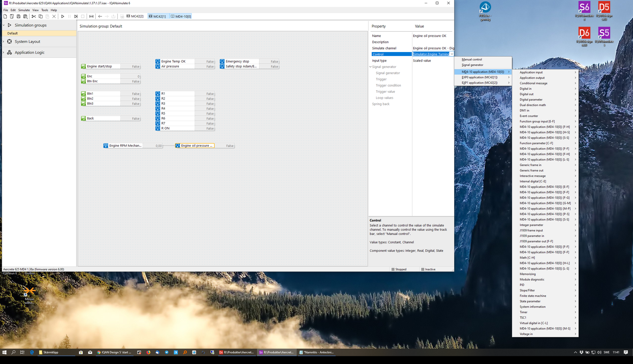Open the Help menu
This screenshot has width=633, height=364.
click(x=54, y=10)
